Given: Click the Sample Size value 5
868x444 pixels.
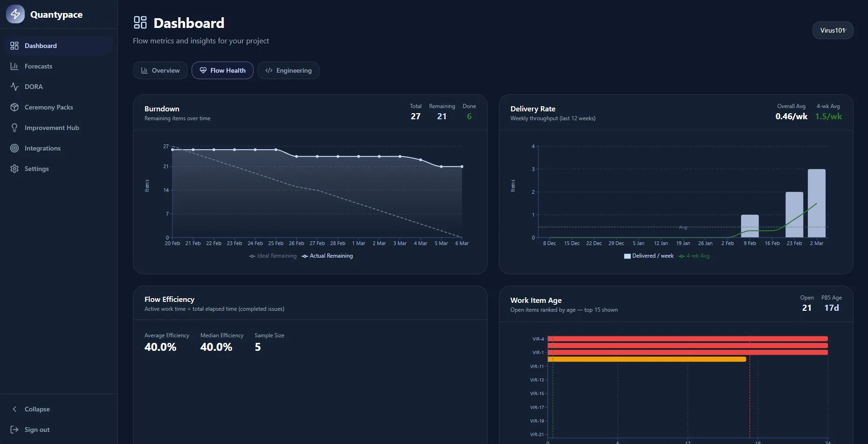Looking at the screenshot, I should tap(258, 347).
